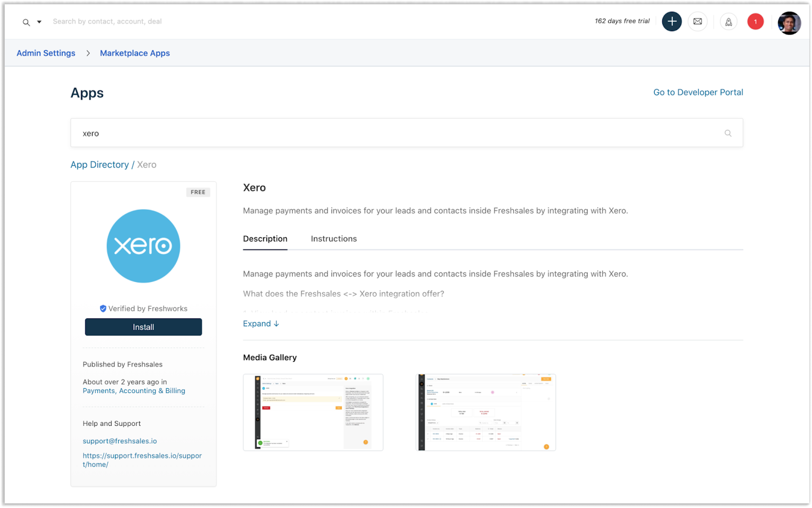Click the Verified by Freshworks shield icon

click(103, 308)
